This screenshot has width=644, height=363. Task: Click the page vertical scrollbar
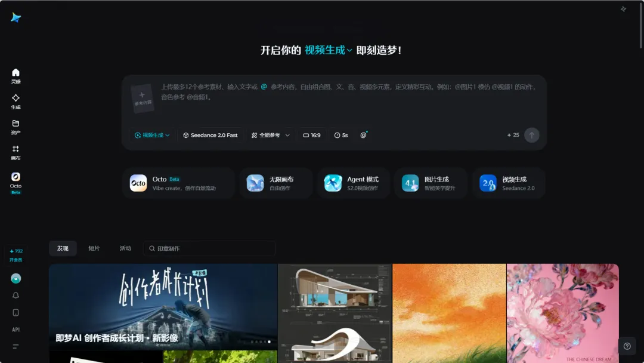[641, 24]
